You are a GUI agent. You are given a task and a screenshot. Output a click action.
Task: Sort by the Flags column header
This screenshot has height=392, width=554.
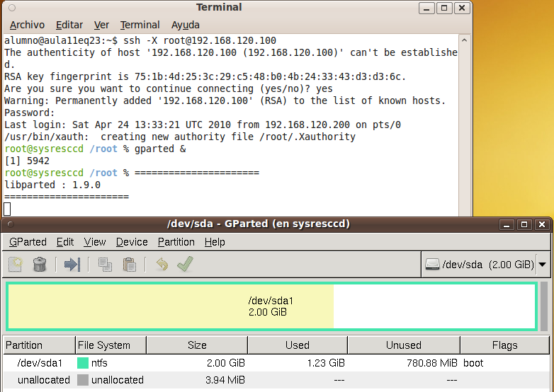504,345
